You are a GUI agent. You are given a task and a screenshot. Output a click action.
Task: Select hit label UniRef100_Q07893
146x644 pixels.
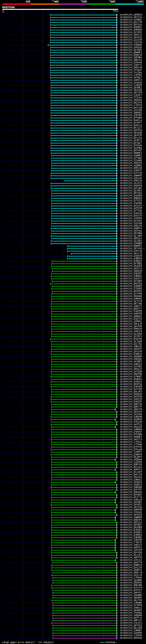[x=131, y=32]
